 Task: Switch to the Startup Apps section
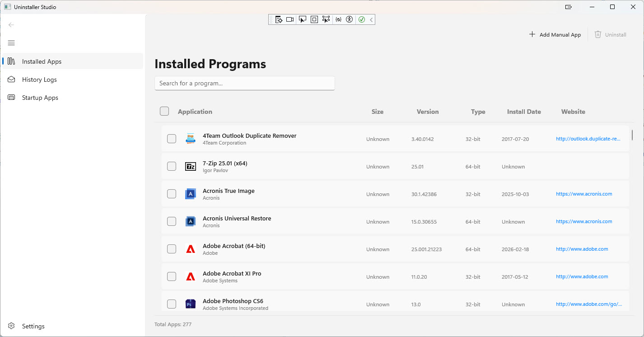[x=40, y=98]
